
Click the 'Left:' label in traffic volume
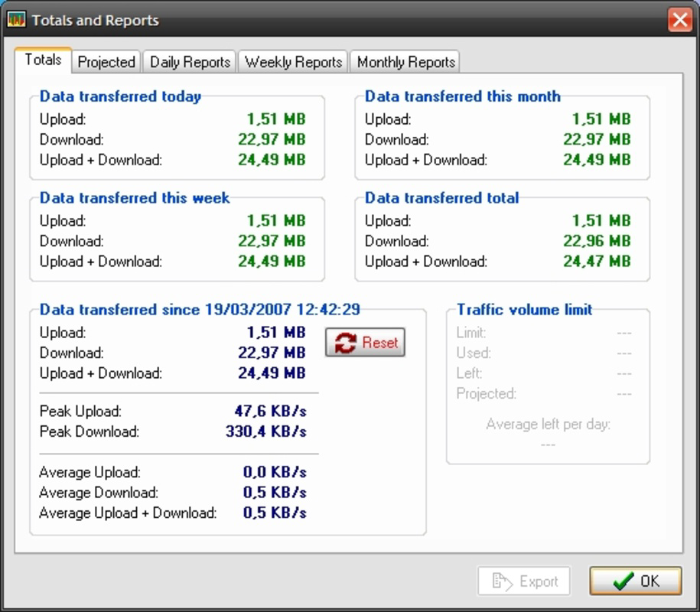click(x=469, y=373)
